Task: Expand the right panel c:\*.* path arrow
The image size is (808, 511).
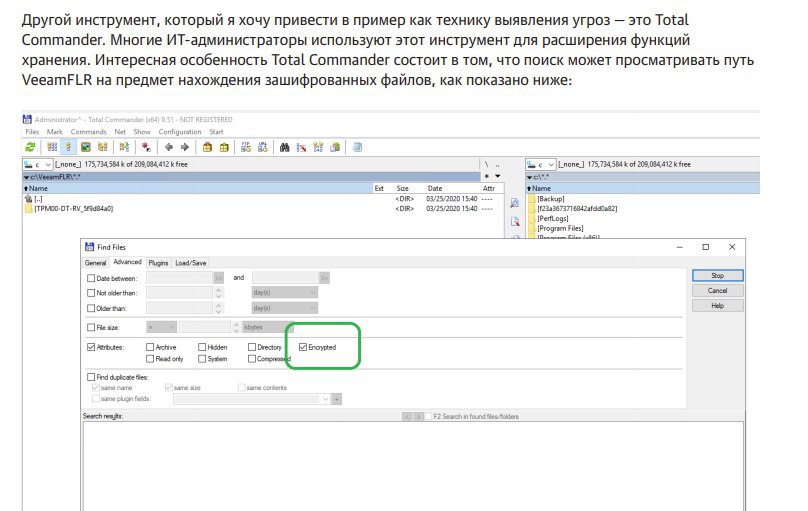Action: (x=529, y=177)
